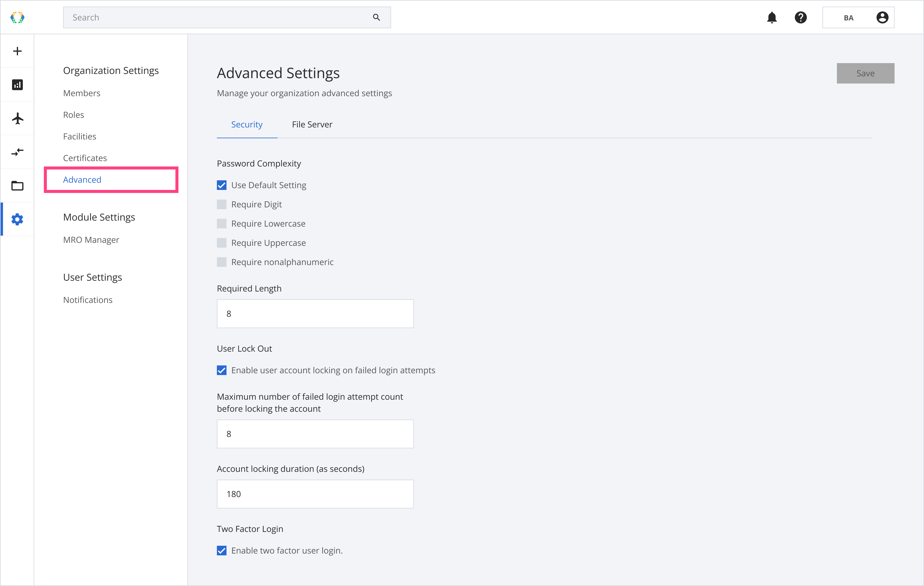Click the User Settings heading
This screenshot has height=586, width=924.
(x=93, y=277)
